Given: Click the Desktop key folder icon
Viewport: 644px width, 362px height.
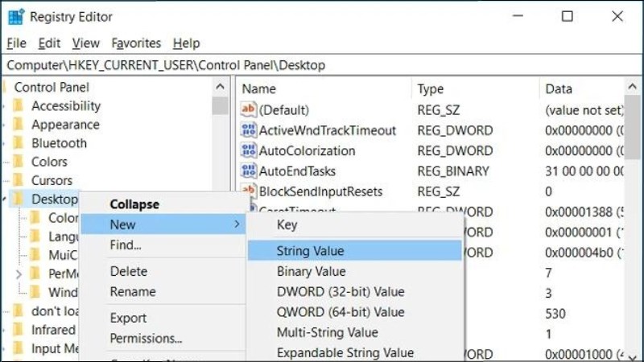Looking at the screenshot, I should [x=18, y=199].
